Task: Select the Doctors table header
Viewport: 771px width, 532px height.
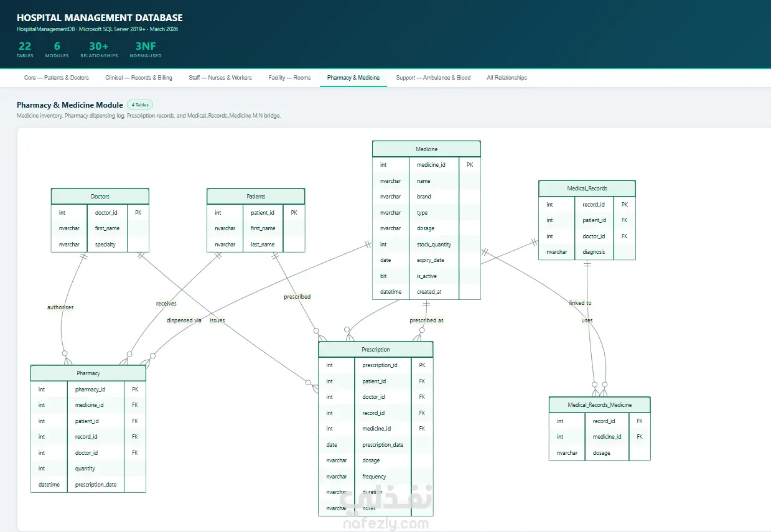Action: [100, 197]
